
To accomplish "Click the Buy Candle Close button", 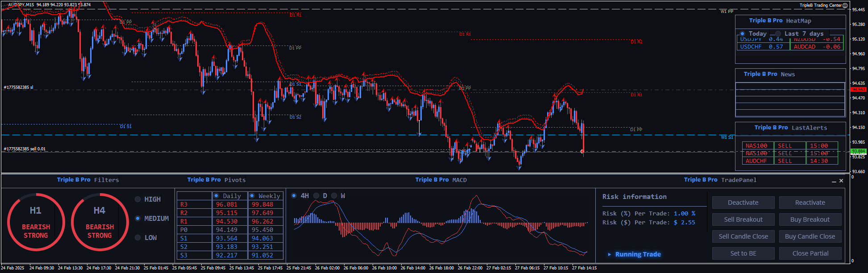I will point(810,236).
